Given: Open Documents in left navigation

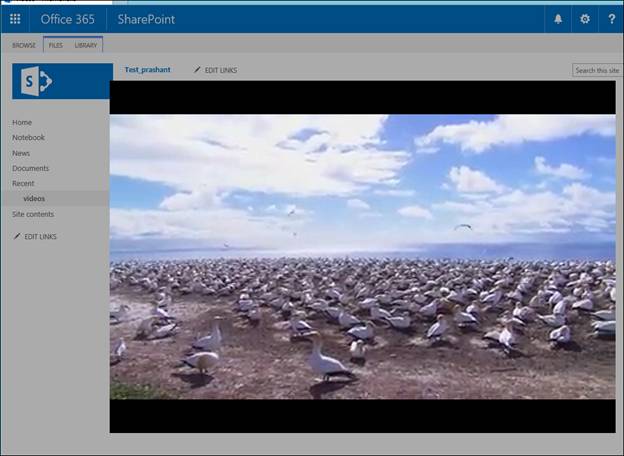Looking at the screenshot, I should pyautogui.click(x=30, y=168).
